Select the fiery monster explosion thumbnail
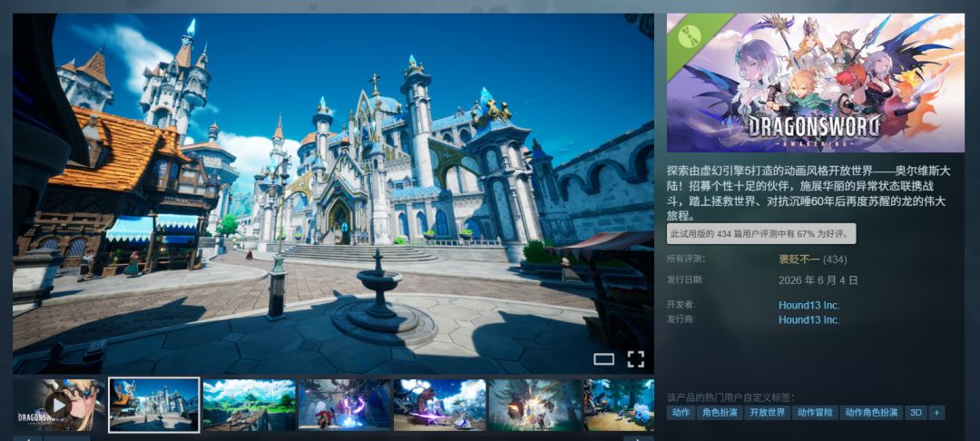The width and height of the screenshot is (980, 441). tap(535, 405)
